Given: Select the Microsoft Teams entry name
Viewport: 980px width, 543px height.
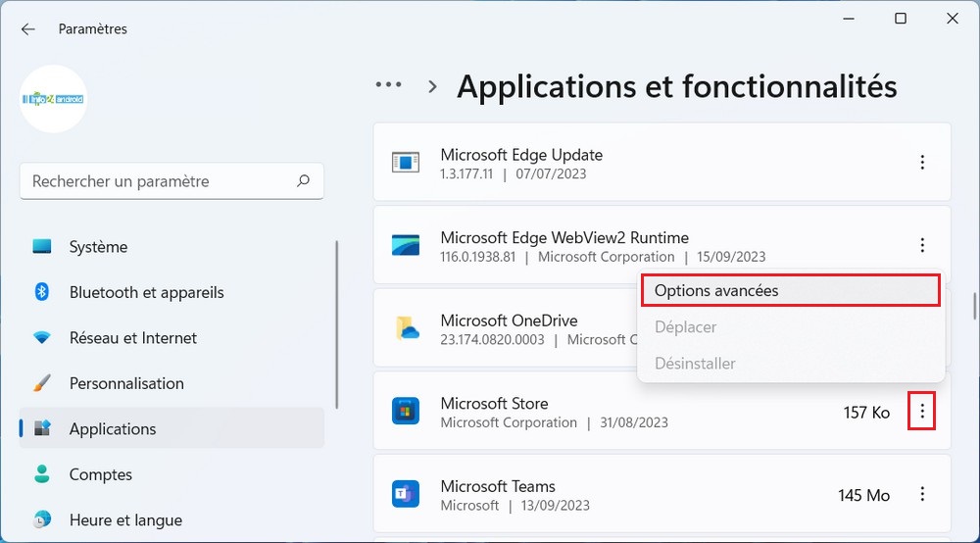Looking at the screenshot, I should (498, 486).
